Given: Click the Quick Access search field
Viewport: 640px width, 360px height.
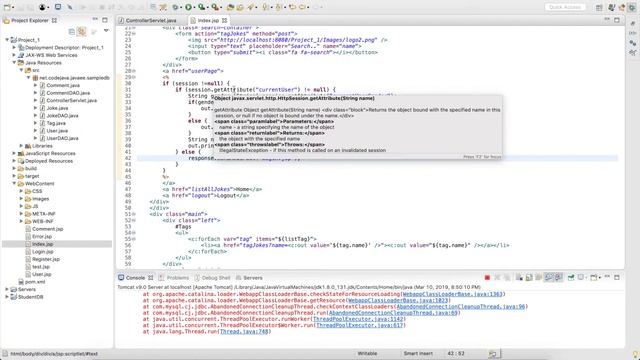Looking at the screenshot, I should click(565, 7).
